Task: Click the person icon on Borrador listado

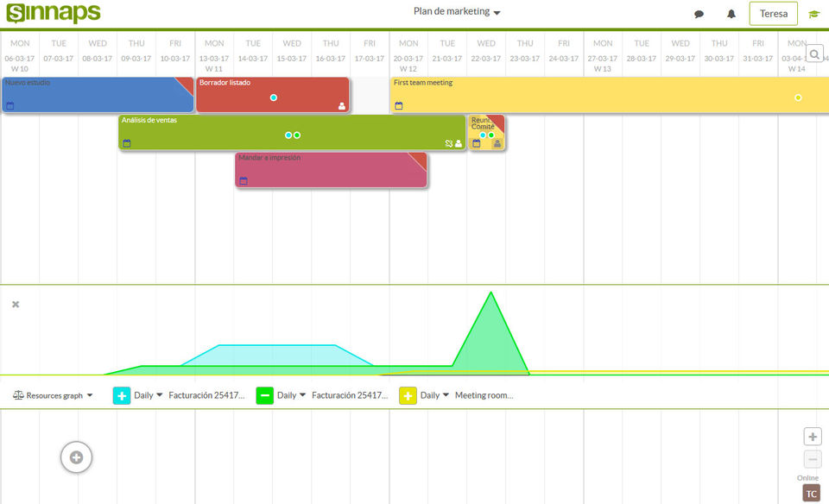Action: [342, 106]
